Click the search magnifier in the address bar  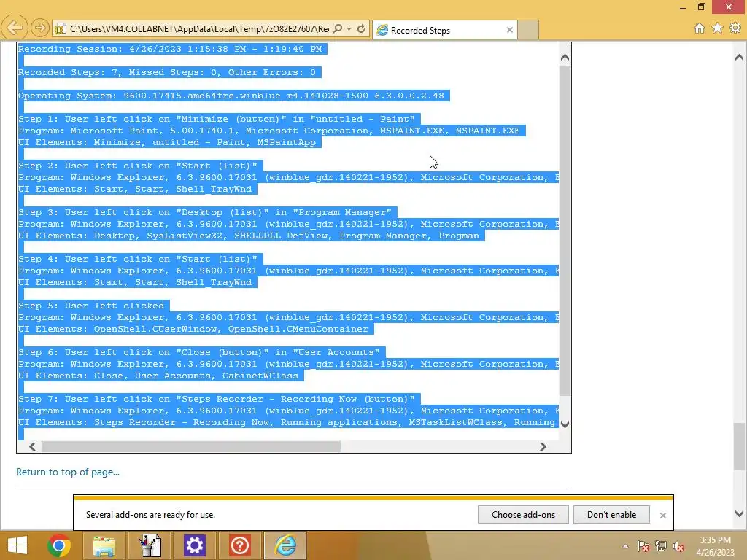pyautogui.click(x=338, y=29)
